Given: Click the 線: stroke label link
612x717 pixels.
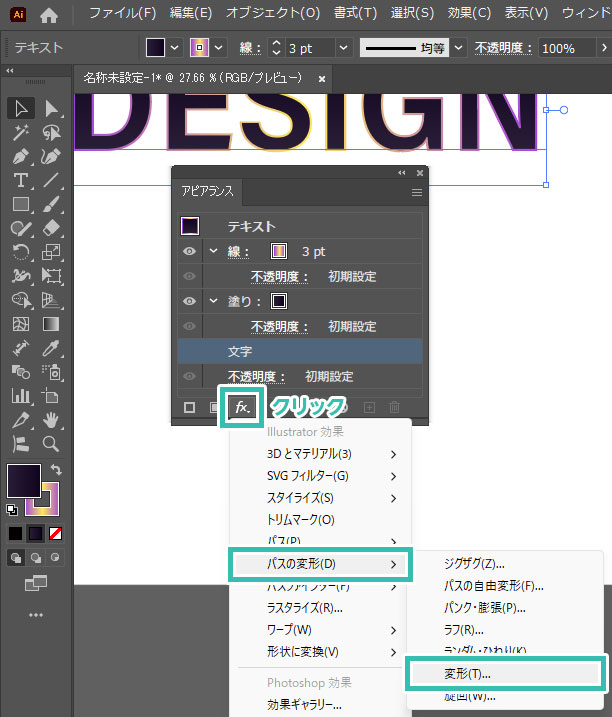Looking at the screenshot, I should (x=252, y=48).
